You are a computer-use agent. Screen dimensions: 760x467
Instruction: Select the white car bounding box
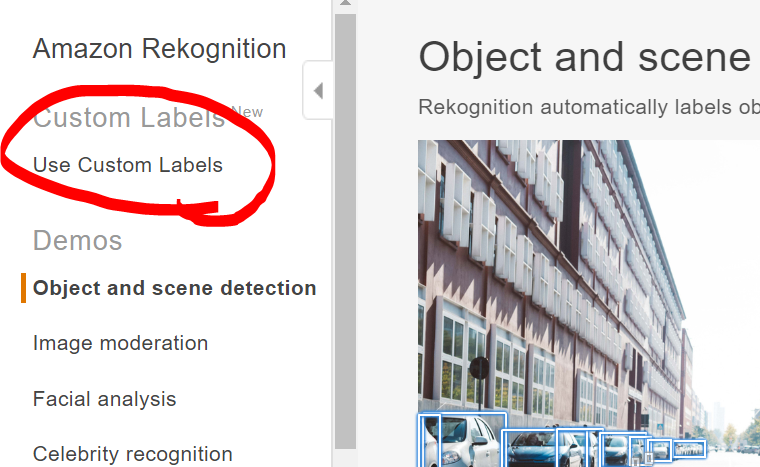463,440
